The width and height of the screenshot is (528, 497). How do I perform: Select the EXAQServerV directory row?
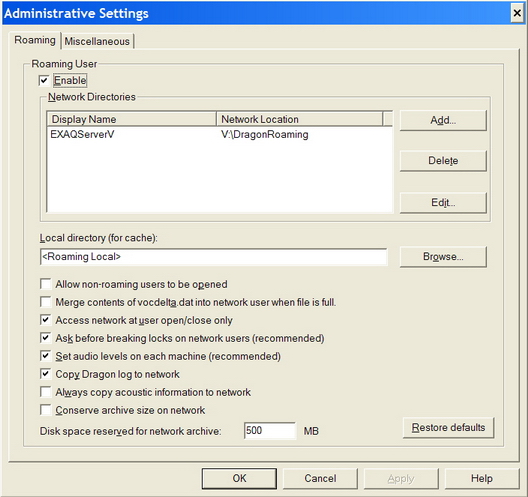point(219,134)
